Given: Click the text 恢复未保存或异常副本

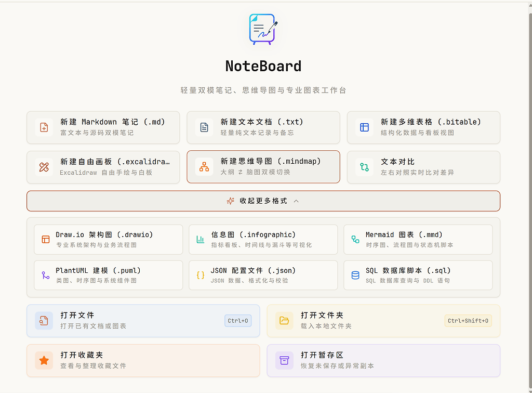Looking at the screenshot, I should (x=337, y=366).
